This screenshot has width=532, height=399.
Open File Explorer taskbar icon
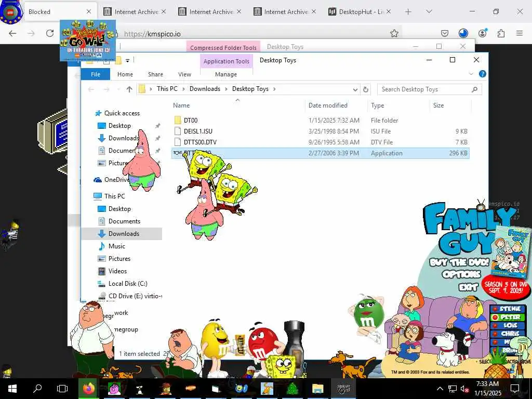coord(317,389)
